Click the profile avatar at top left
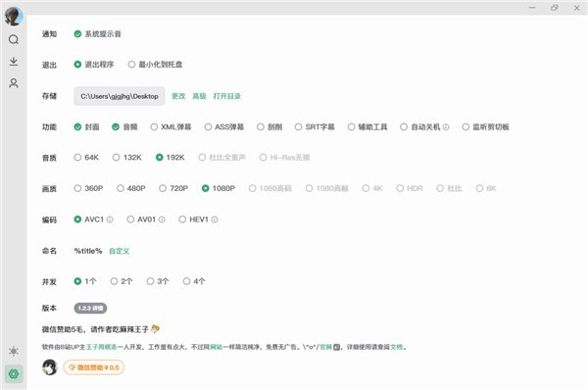This screenshot has height=390, width=588. (x=14, y=16)
